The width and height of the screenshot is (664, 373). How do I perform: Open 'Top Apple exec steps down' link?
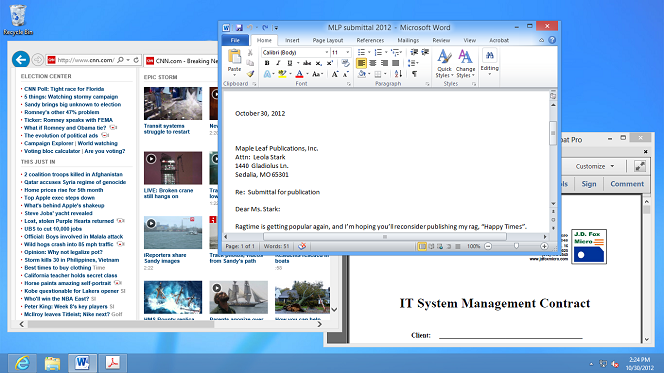[59, 198]
